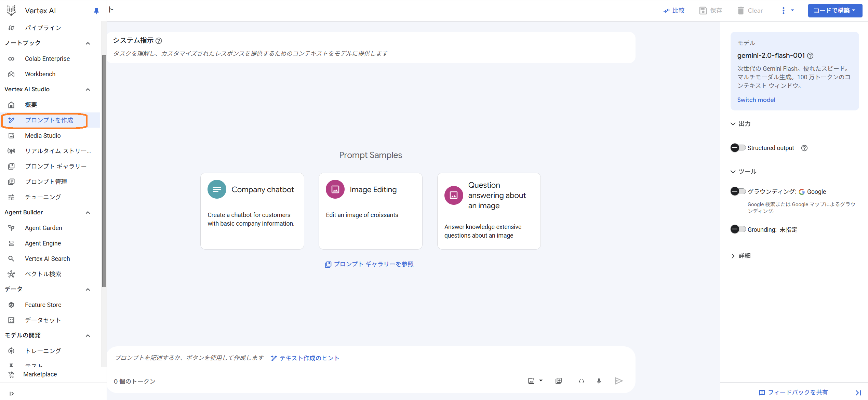
Task: Click the add prompt example icon
Action: [x=559, y=381]
